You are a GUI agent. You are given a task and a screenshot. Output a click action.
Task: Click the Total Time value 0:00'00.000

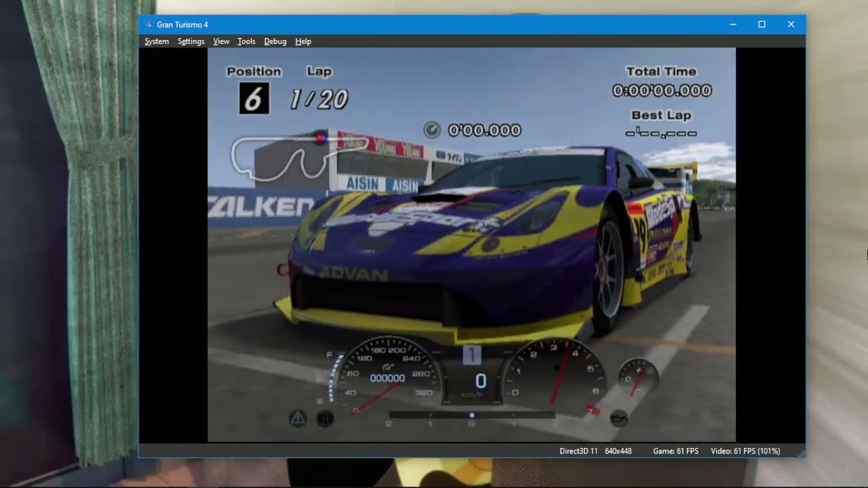tap(662, 90)
